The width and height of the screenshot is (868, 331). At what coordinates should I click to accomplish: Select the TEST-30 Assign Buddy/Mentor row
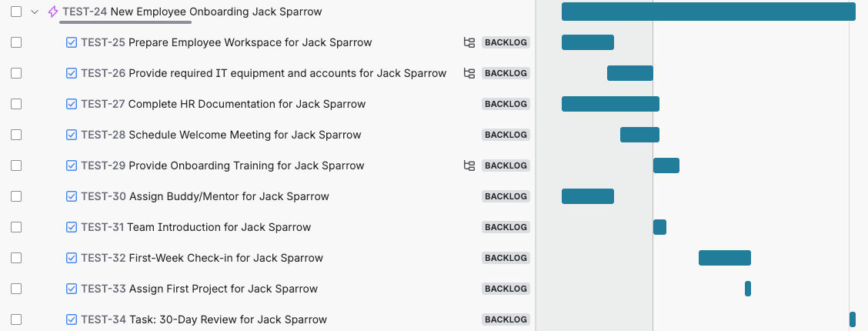pyautogui.click(x=229, y=196)
